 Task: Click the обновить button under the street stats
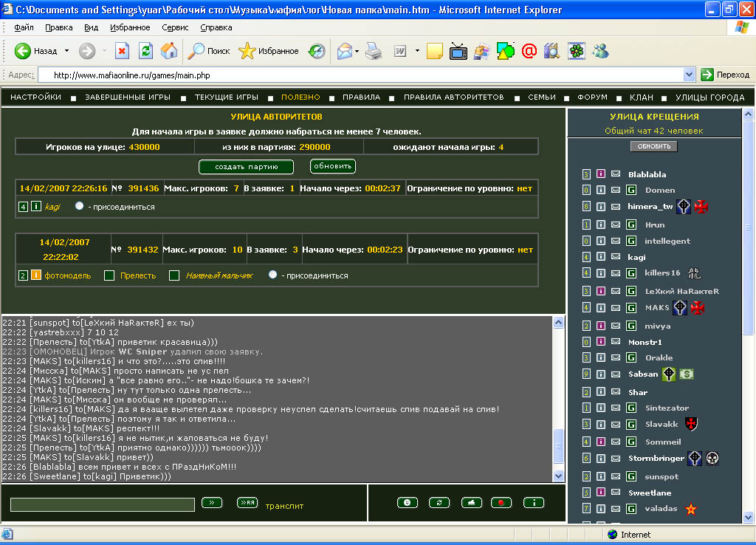coord(333,166)
